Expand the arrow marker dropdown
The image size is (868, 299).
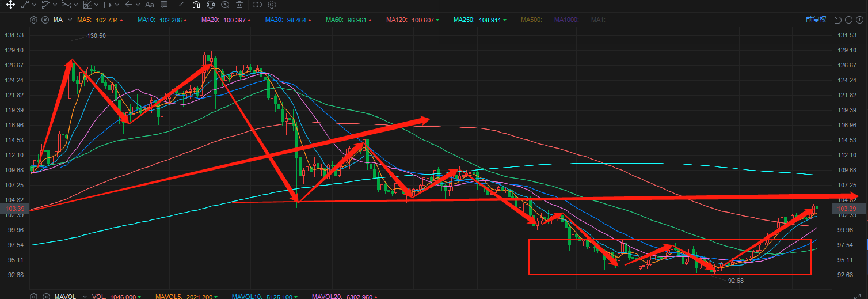click(x=138, y=5)
